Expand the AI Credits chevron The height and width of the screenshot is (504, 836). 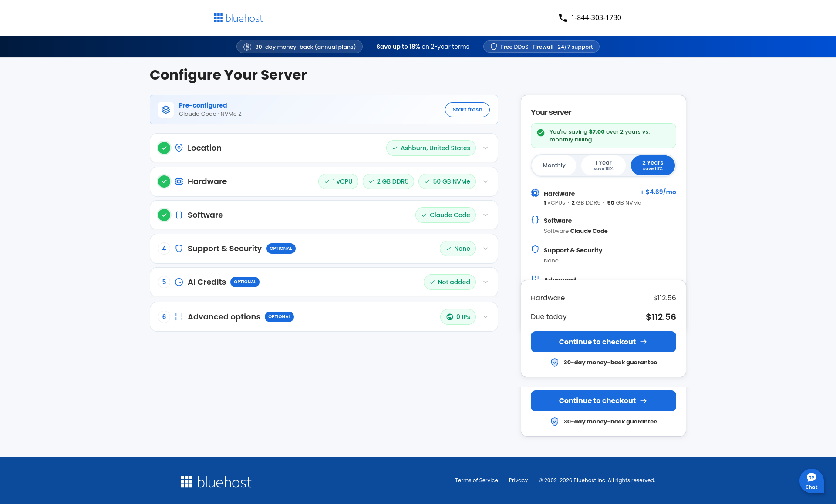point(485,282)
